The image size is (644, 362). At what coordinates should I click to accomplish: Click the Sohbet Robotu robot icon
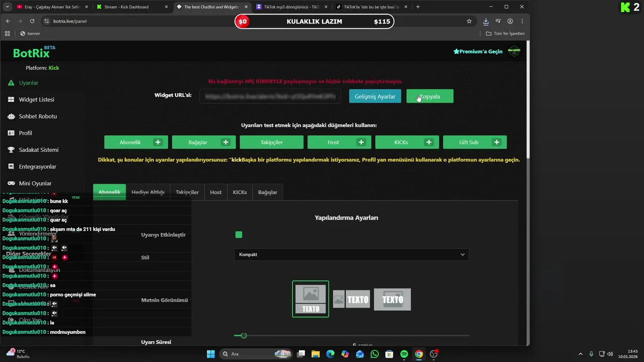pos(11,116)
